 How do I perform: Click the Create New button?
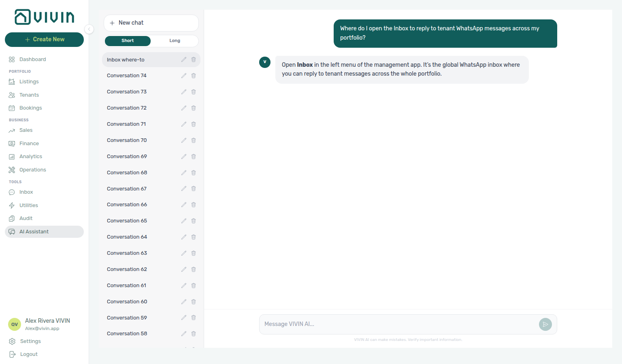[x=44, y=40]
